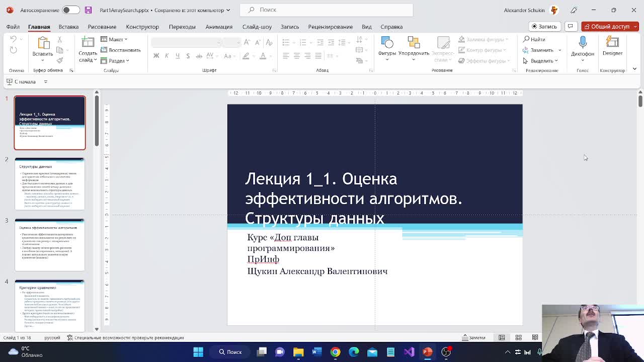Click the Заметки notes button

(x=474, y=338)
